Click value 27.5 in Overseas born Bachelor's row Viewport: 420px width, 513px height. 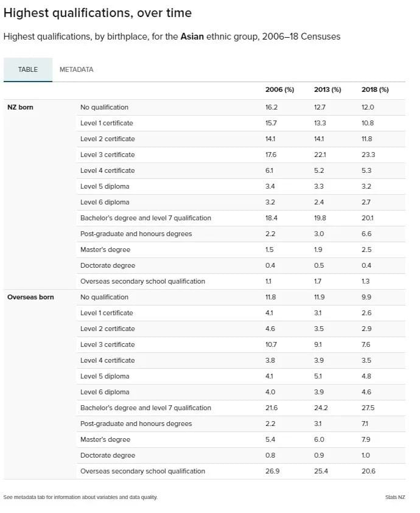pos(368,408)
